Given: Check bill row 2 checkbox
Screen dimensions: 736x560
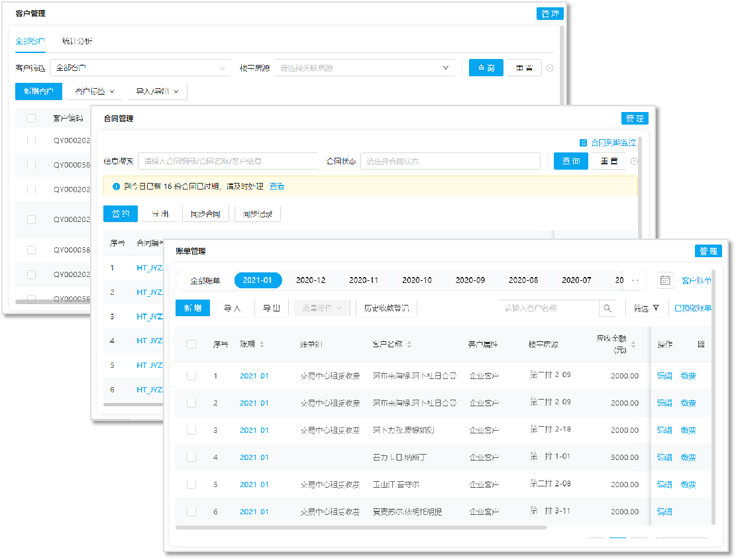Looking at the screenshot, I should (x=191, y=403).
